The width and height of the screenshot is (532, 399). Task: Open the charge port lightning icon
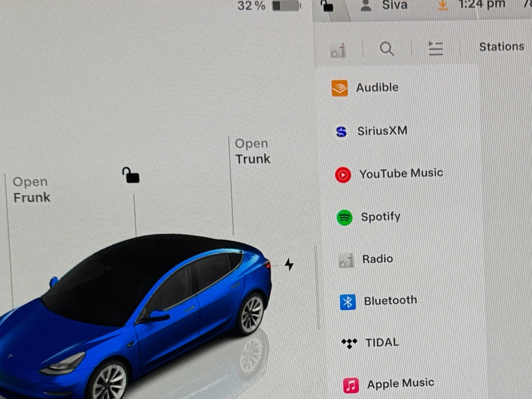[x=289, y=265]
